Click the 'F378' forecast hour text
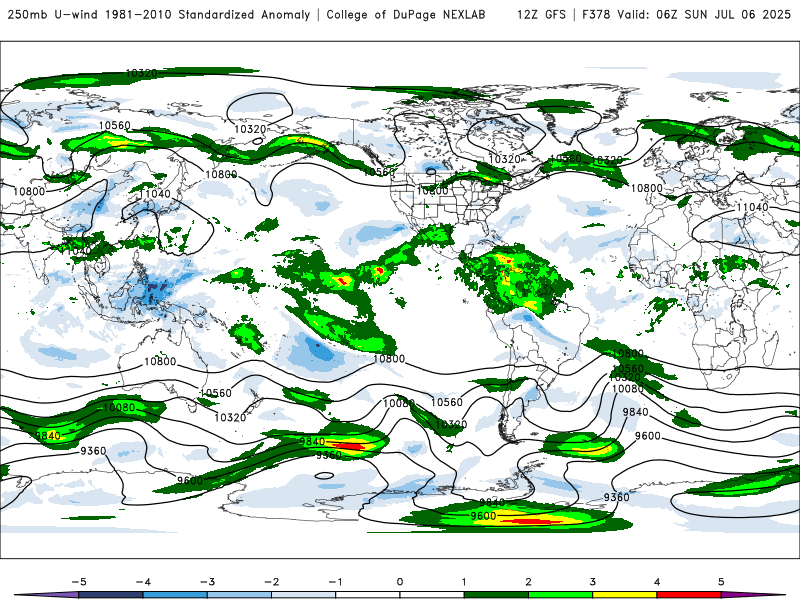Image resolution: width=800 pixels, height=600 pixels. (596, 14)
